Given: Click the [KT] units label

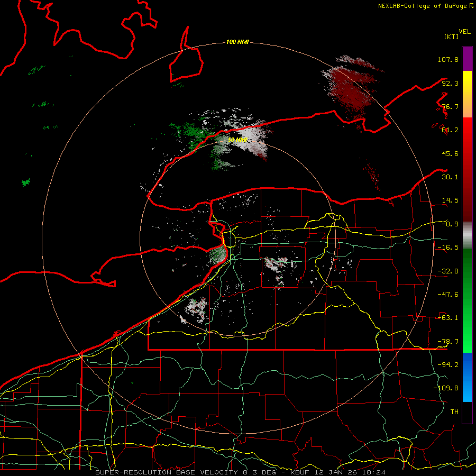Looking at the screenshot, I should point(451,36).
